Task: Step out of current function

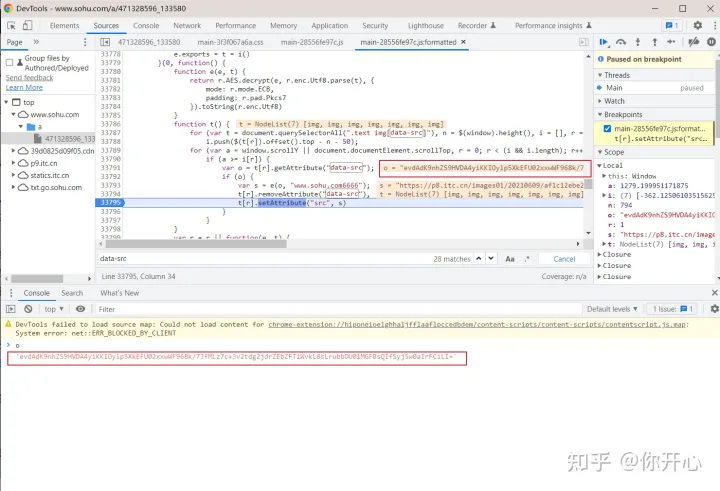Action: [652, 43]
